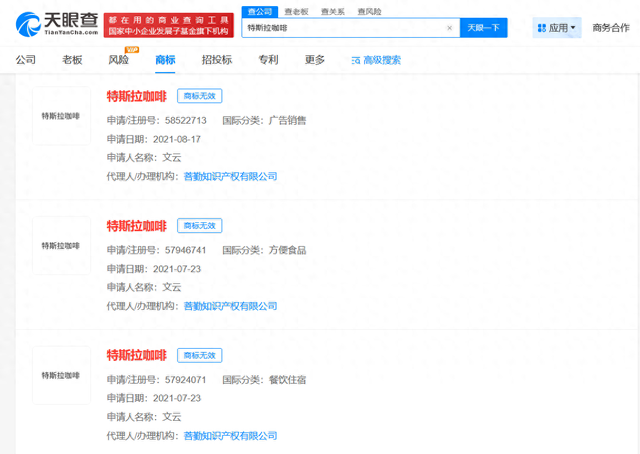
Task: Clear the search field with the X icon
Action: 449,28
